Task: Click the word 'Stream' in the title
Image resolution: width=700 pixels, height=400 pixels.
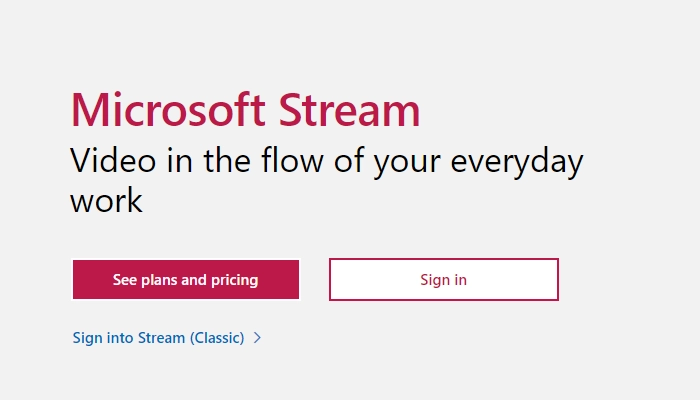Action: (349, 109)
